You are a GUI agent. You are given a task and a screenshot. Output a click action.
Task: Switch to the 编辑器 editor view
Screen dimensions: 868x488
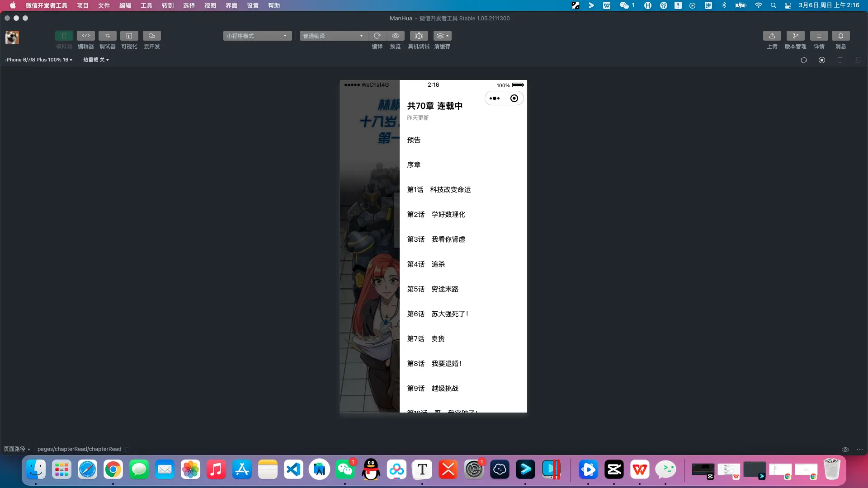pos(85,40)
